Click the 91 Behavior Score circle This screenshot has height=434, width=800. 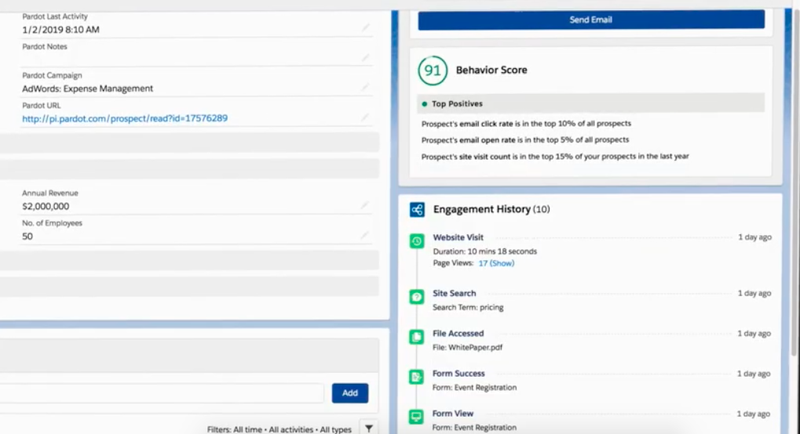(x=433, y=70)
